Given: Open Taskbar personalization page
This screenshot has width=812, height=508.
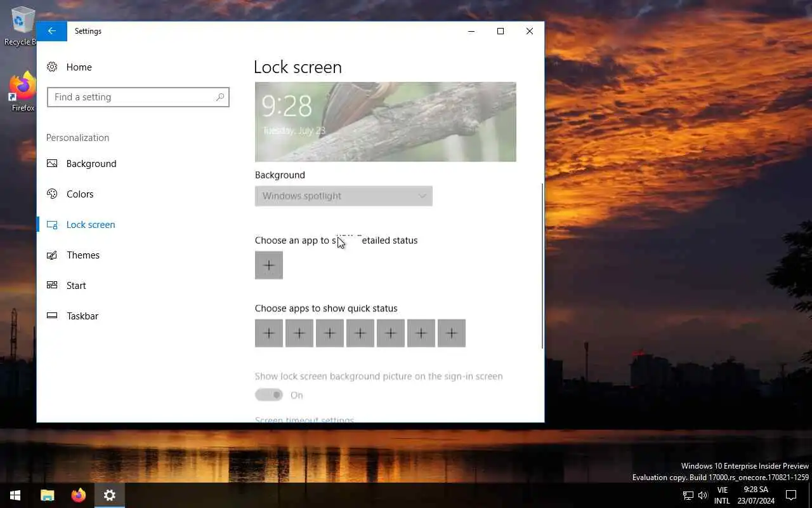Looking at the screenshot, I should (82, 316).
